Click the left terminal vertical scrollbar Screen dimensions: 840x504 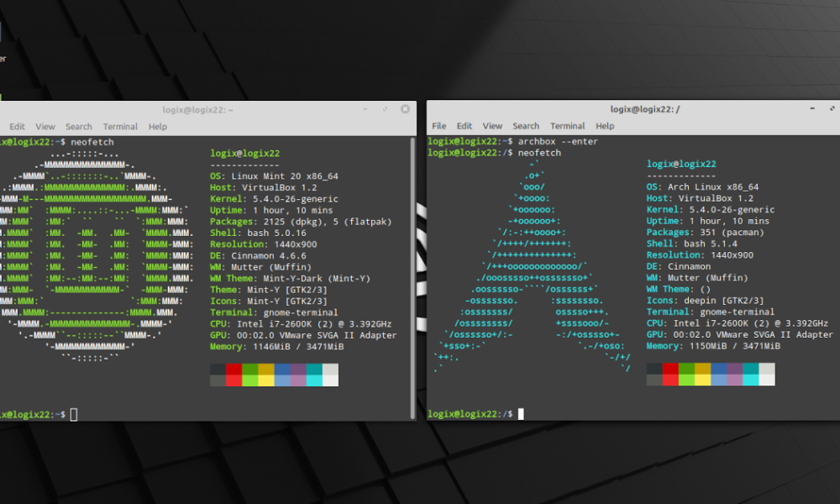pos(412,277)
